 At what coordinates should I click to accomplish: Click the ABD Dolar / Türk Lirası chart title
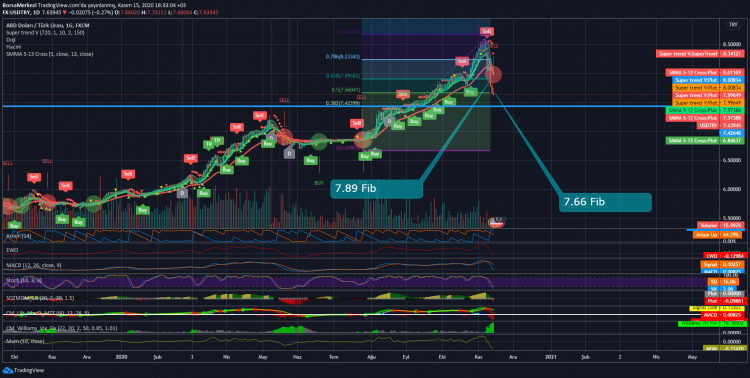(48, 25)
